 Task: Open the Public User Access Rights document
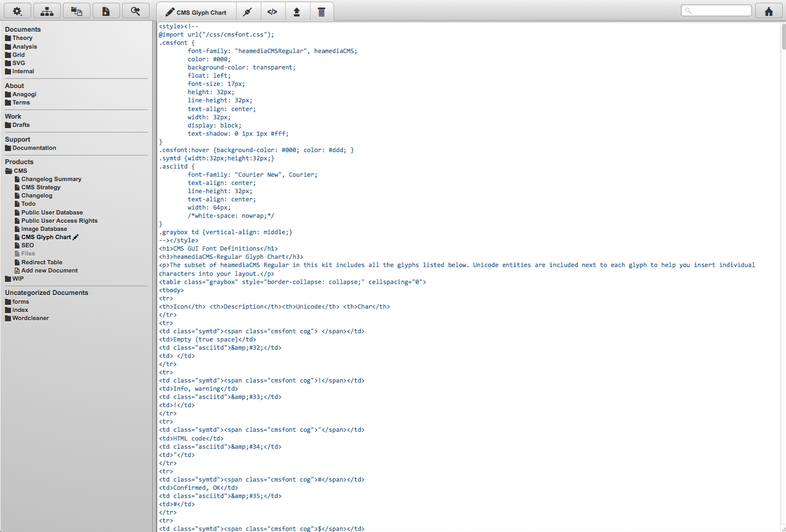pos(56,221)
